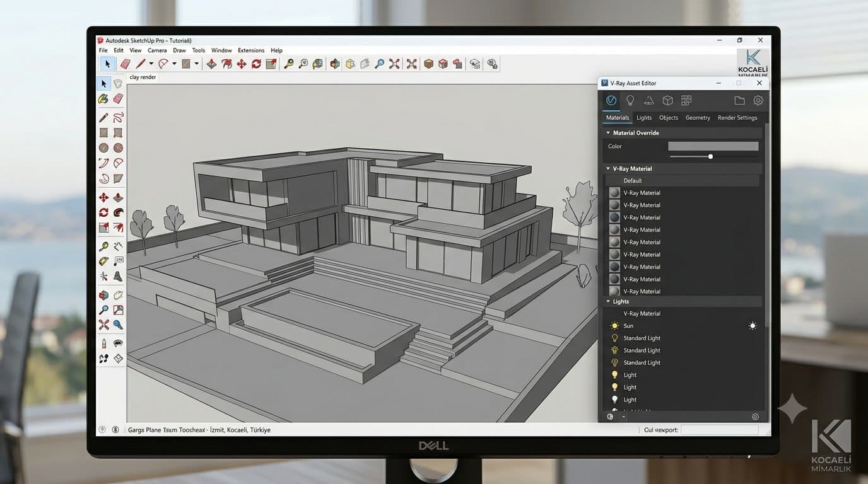Open the Shape tool dropdown arrow
This screenshot has width=868, height=484.
pyautogui.click(x=196, y=64)
